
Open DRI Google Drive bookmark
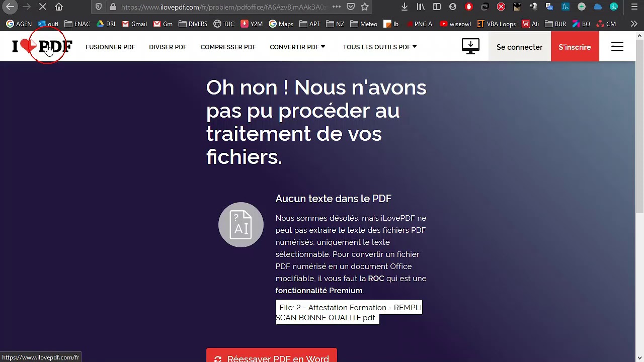pyautogui.click(x=106, y=24)
